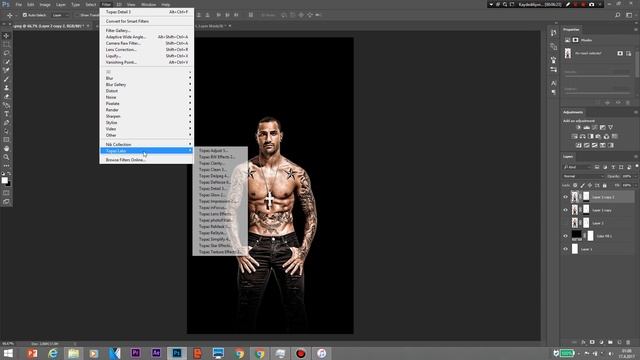Toggle Quick Mask mode icon

[6, 193]
